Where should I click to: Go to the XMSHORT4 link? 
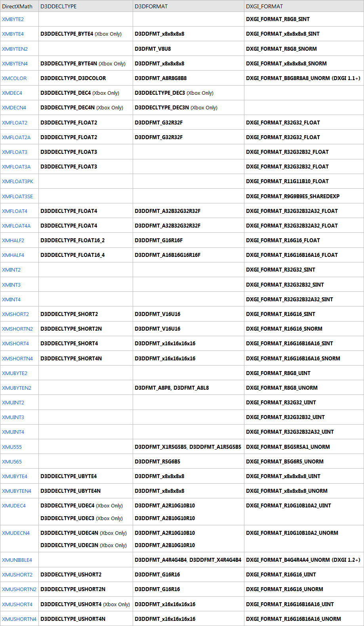15,343
